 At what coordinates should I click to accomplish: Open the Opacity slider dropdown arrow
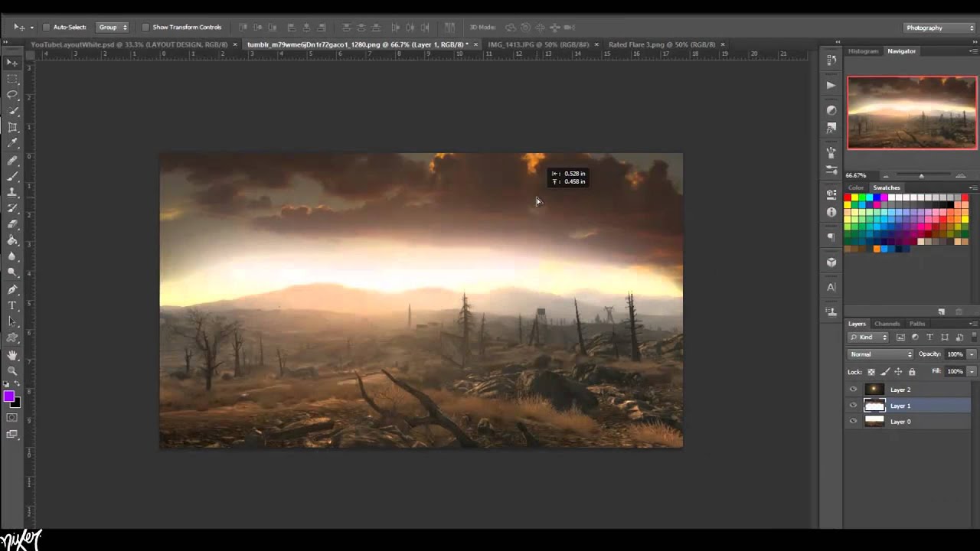pyautogui.click(x=972, y=354)
